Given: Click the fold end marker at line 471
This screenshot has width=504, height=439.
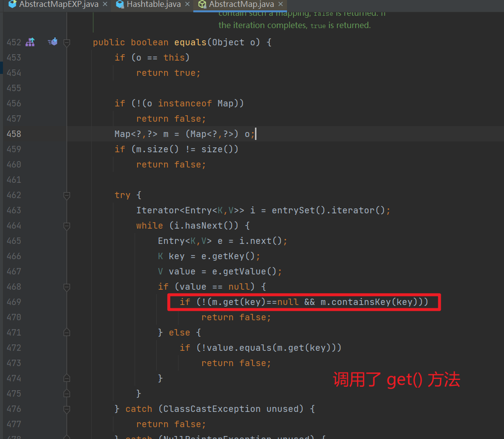Looking at the screenshot, I should 67,332.
